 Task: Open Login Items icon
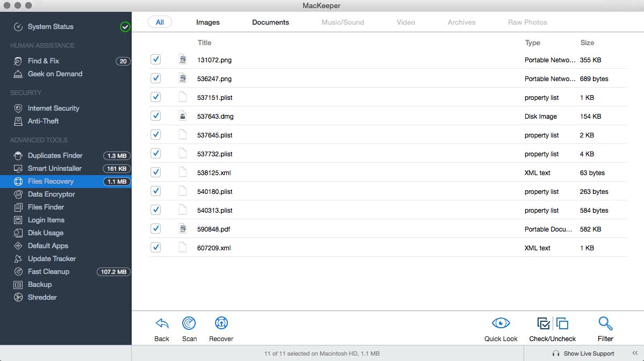(x=18, y=220)
